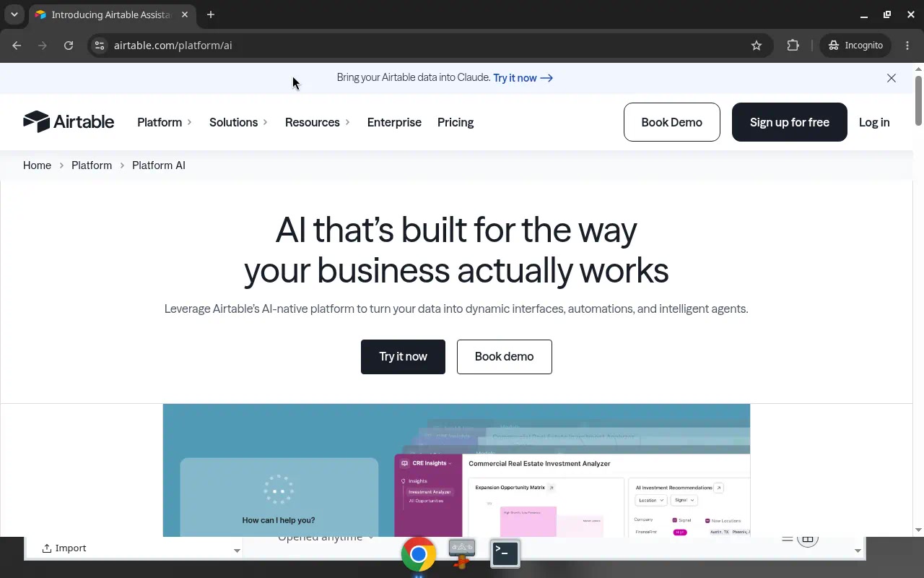
Task: Open the dropdown arrow beside Import
Action: click(x=237, y=551)
